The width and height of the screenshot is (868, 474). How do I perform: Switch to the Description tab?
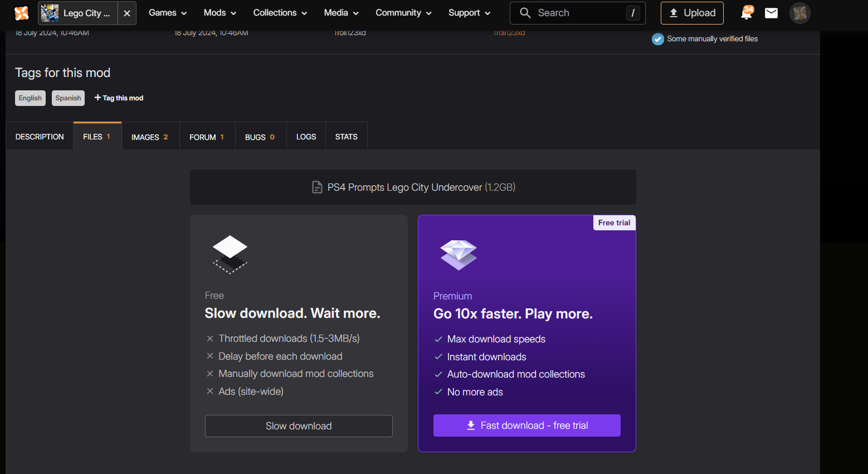(x=40, y=137)
